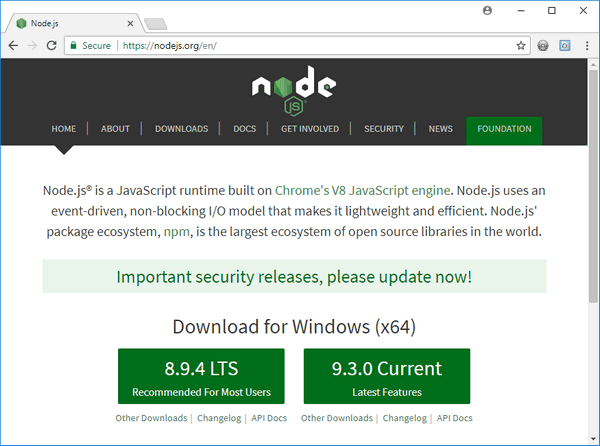Viewport: 600px width, 446px height.
Task: Bookmark the page with the star icon
Action: [521, 46]
